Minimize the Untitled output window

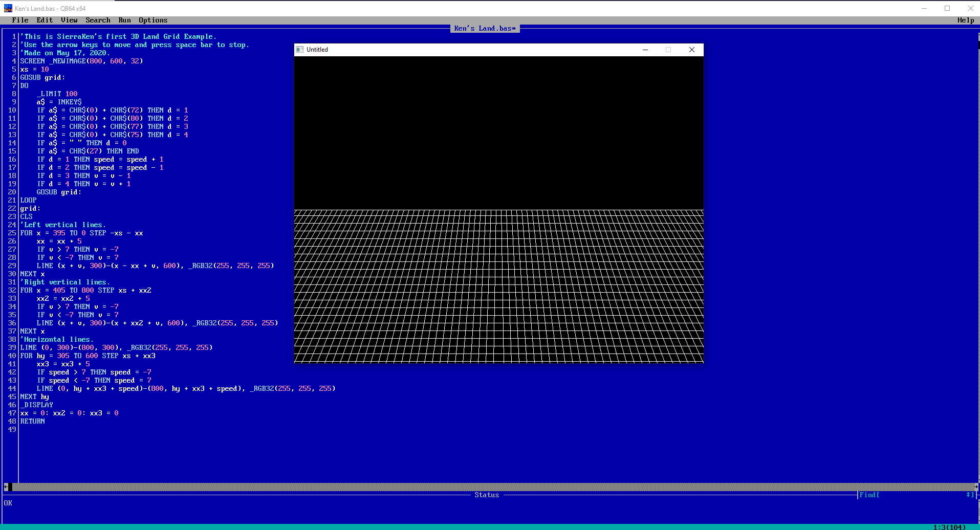click(x=645, y=50)
